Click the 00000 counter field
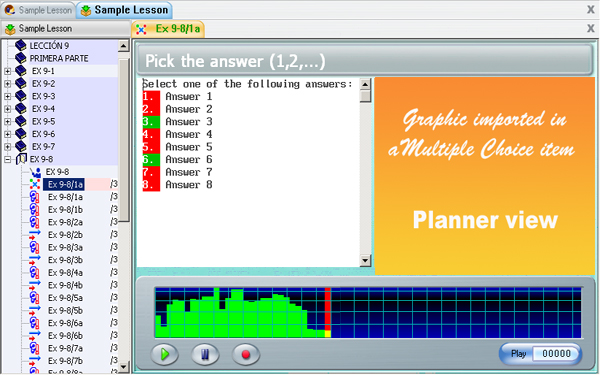Image resolution: width=600 pixels, height=375 pixels. point(556,354)
